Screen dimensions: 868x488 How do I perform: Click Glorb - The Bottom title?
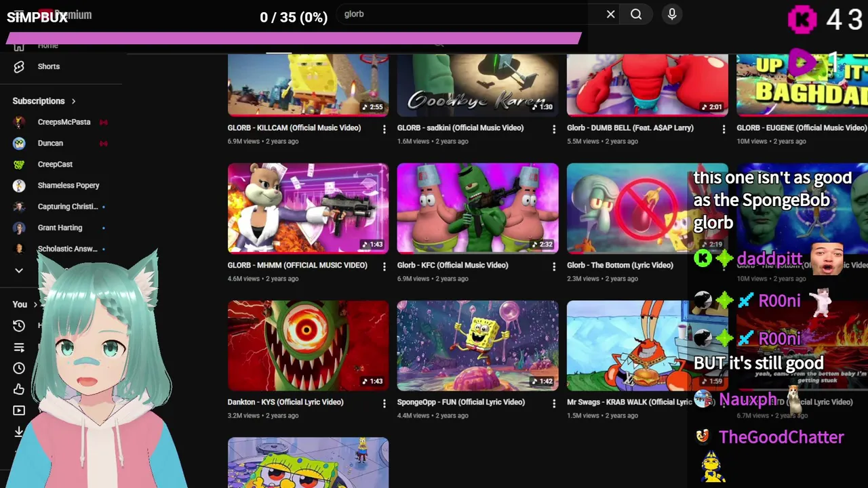point(620,265)
